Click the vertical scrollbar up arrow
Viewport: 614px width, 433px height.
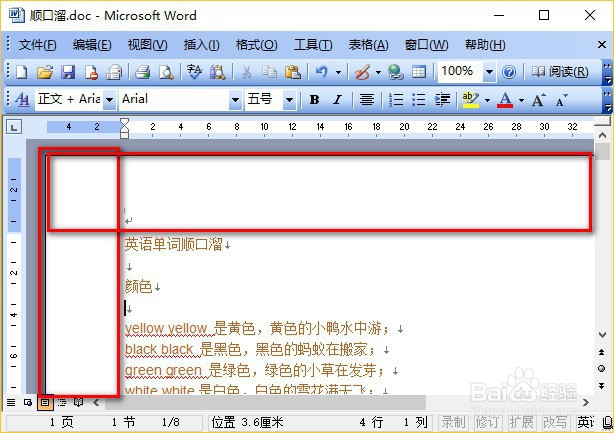tap(602, 135)
